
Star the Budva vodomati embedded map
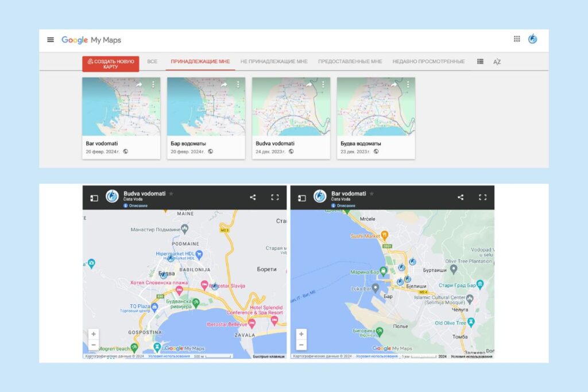pos(171,194)
